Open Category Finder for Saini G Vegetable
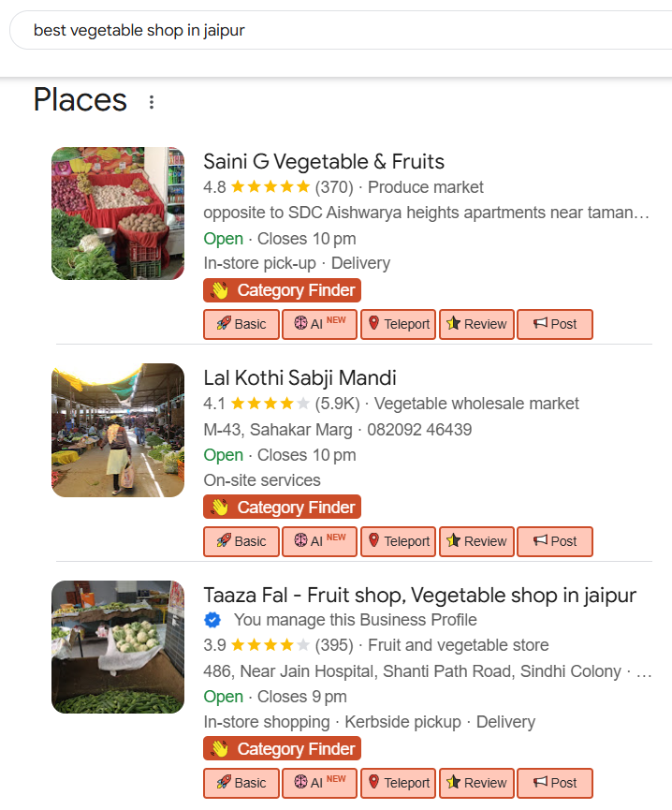 (x=282, y=290)
